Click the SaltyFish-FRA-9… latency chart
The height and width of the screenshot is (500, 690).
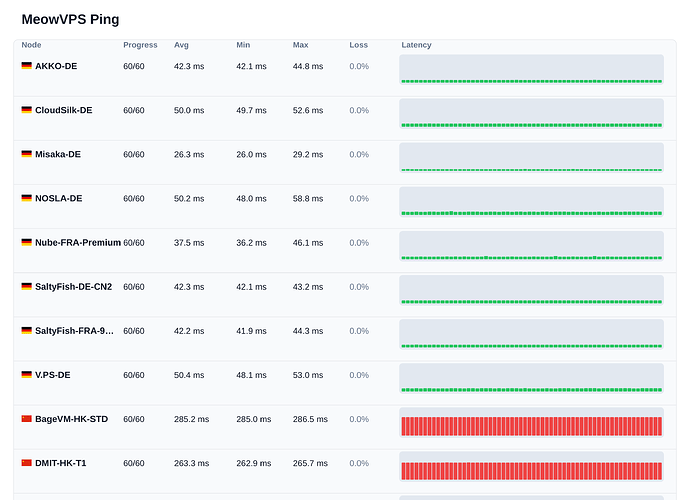[532, 334]
